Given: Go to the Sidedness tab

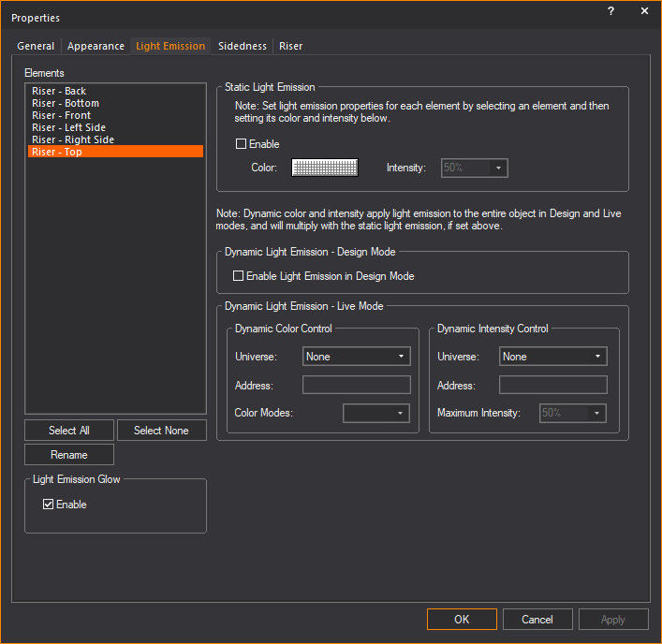Looking at the screenshot, I should [x=243, y=46].
